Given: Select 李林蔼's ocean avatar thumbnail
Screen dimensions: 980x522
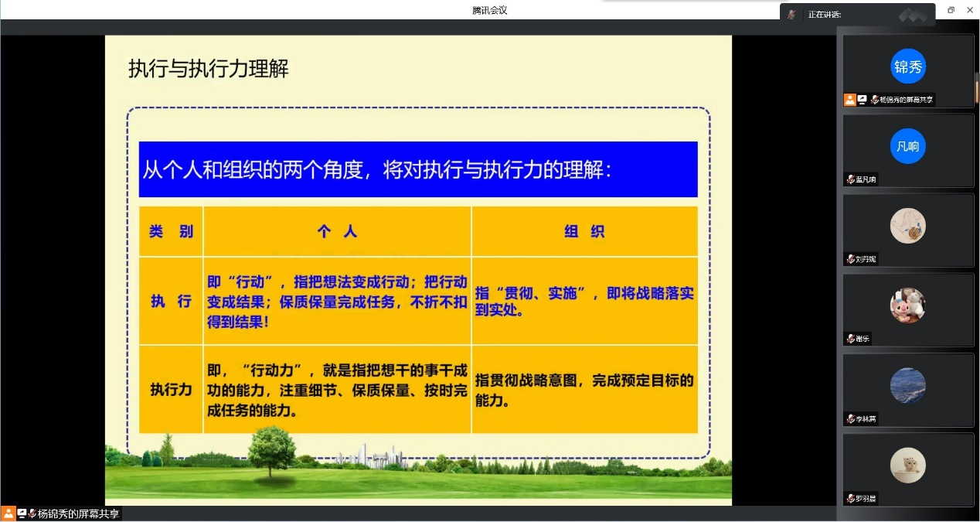Looking at the screenshot, I should [x=907, y=386].
